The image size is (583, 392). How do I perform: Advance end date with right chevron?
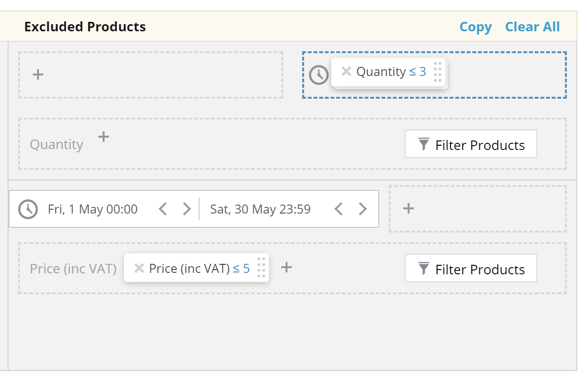coord(363,209)
